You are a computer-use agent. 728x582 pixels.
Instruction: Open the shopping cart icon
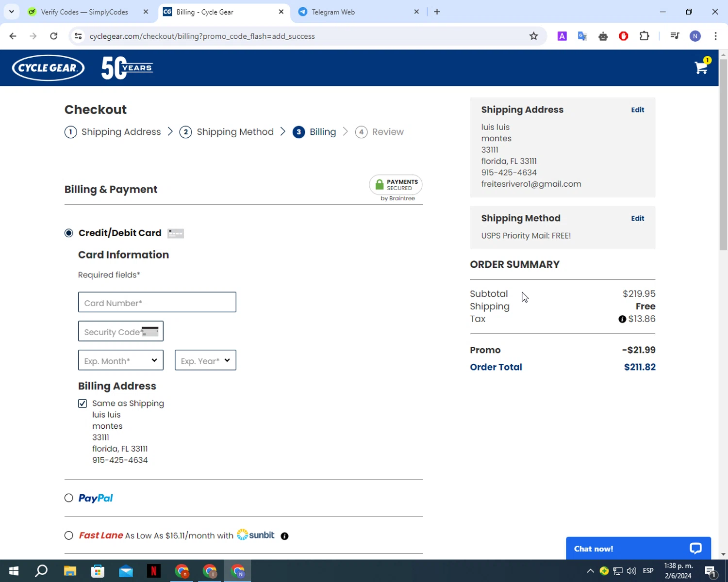(702, 67)
